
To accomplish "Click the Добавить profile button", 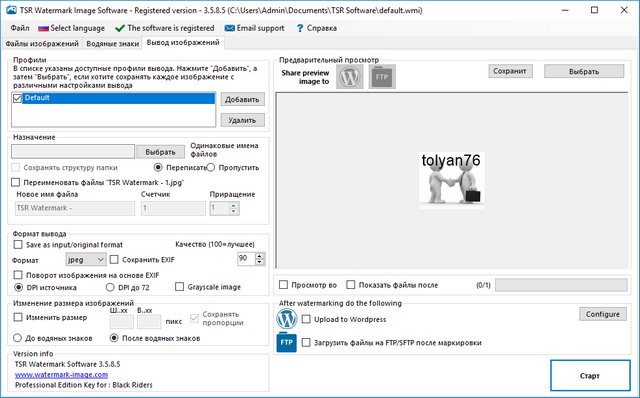I will coord(242,99).
